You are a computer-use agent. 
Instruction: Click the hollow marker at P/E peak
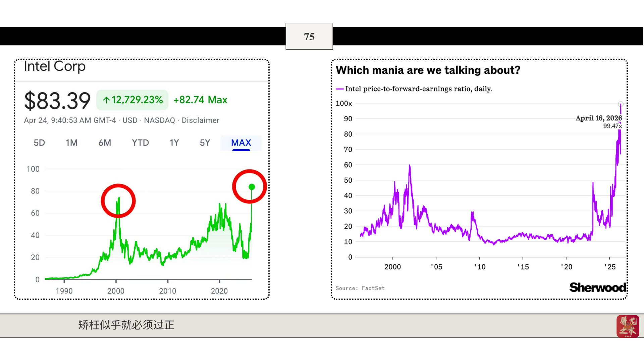pos(621,104)
